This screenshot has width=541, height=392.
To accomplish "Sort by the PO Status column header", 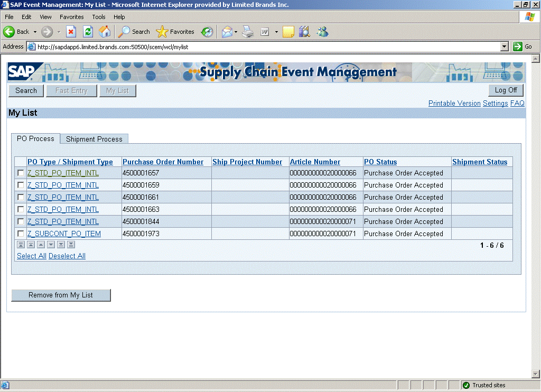I will tap(380, 162).
